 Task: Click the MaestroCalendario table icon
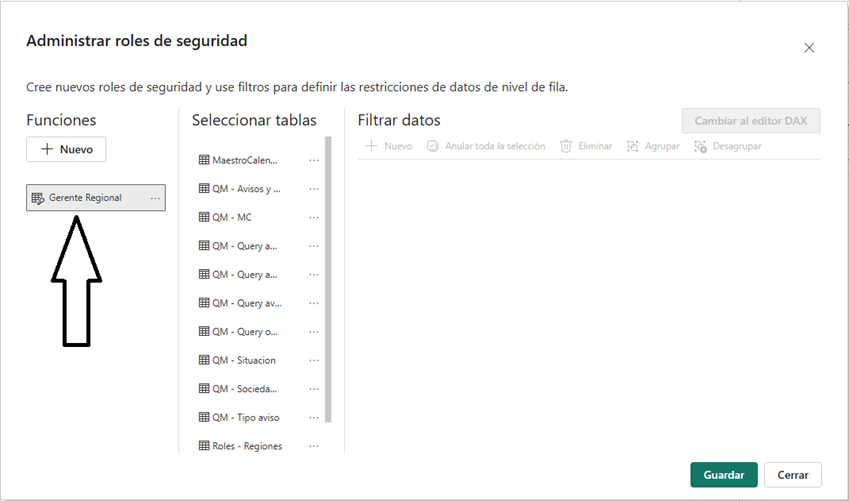(204, 160)
